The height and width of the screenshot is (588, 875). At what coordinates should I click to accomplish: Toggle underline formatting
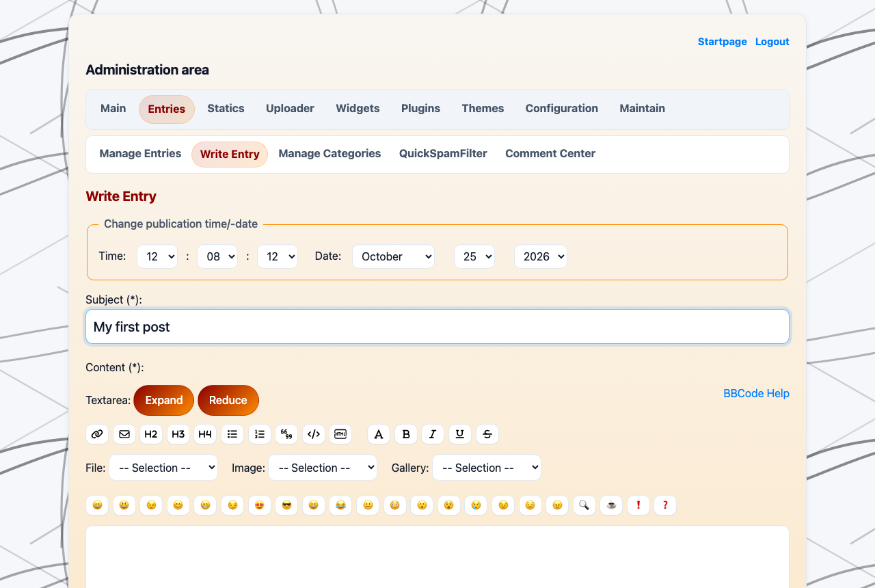(460, 434)
